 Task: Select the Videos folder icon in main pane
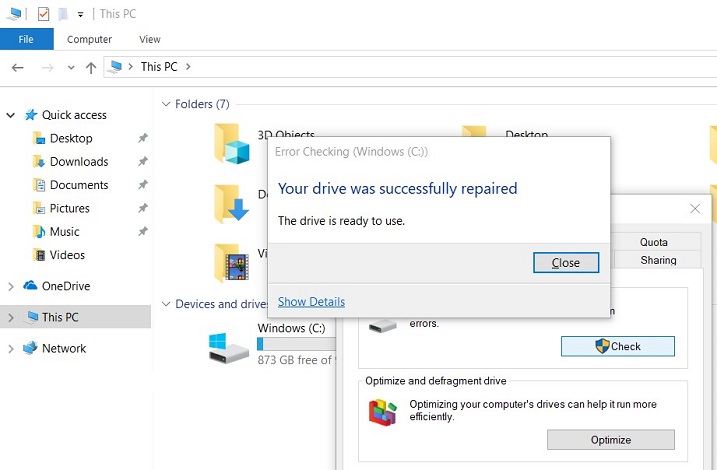pyautogui.click(x=231, y=263)
